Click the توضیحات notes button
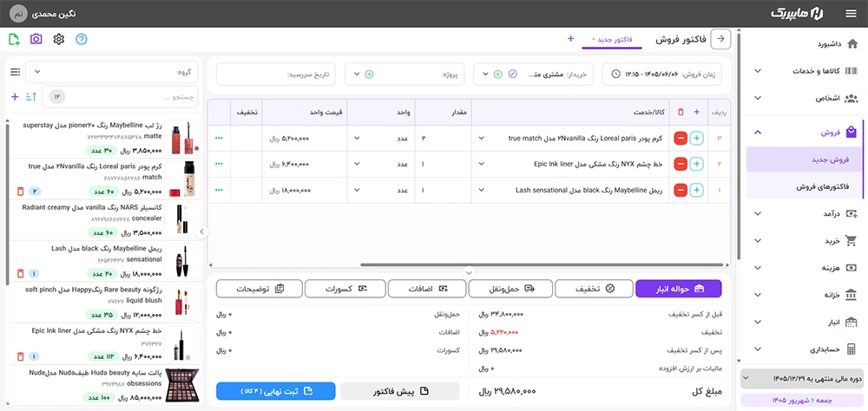Image resolution: width=868 pixels, height=411 pixels. click(260, 289)
